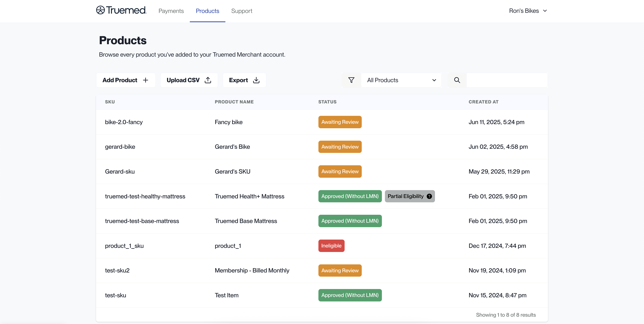Select the test-sku2 SKU cell
644x324 pixels.
tap(117, 270)
